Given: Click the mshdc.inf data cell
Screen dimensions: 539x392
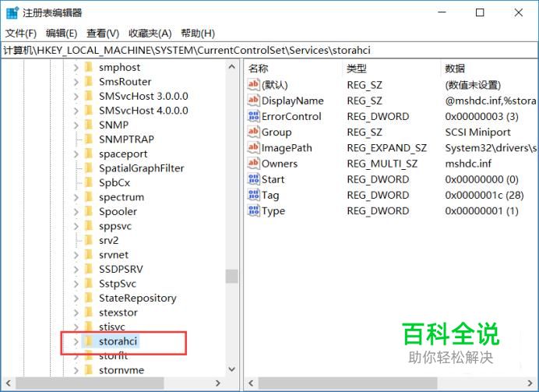Looking at the screenshot, I should 468,164.
